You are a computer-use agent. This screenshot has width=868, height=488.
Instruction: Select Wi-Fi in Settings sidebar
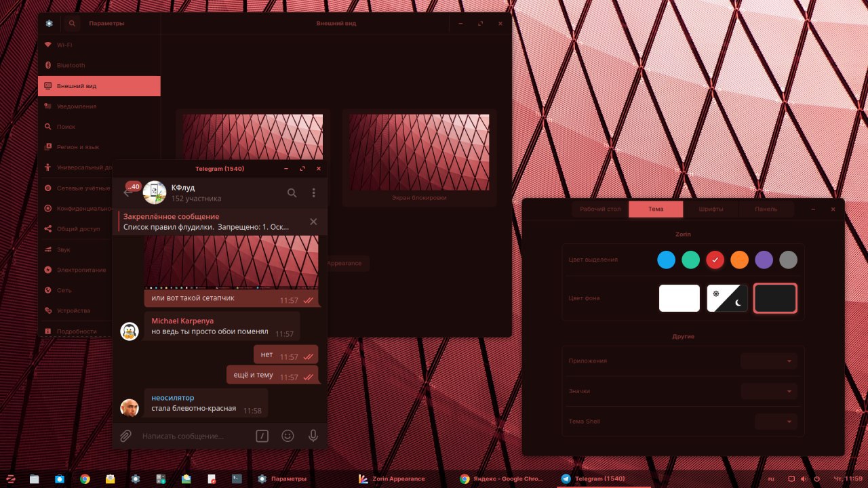pos(99,45)
